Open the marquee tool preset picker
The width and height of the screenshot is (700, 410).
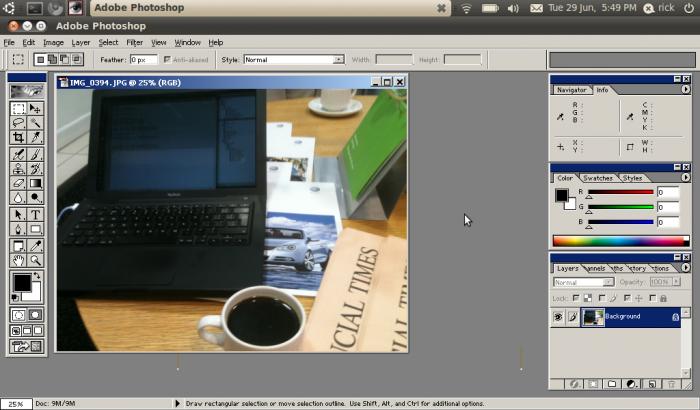(x=18, y=59)
